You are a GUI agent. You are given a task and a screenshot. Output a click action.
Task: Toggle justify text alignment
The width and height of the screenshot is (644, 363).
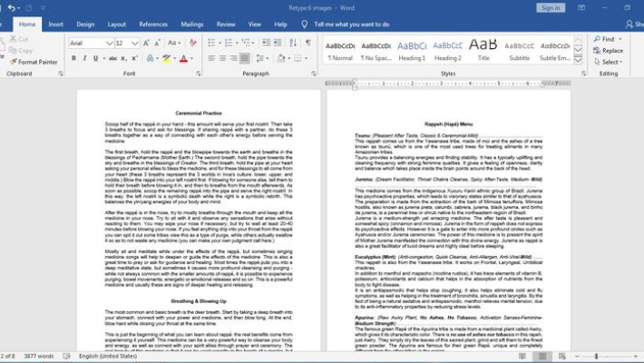[x=245, y=58]
